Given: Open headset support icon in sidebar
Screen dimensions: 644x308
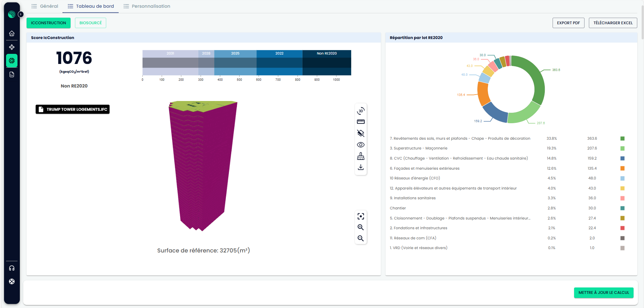Looking at the screenshot, I should click(12, 268).
